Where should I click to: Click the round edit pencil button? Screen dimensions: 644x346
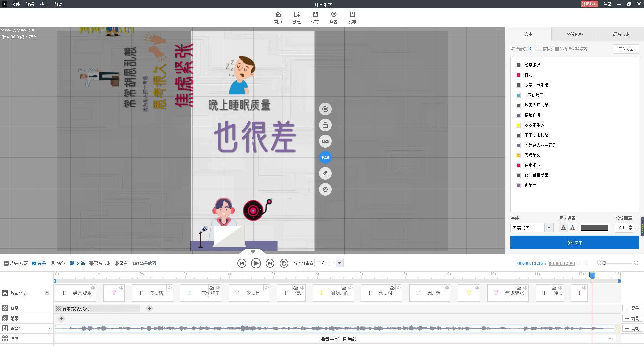point(325,173)
